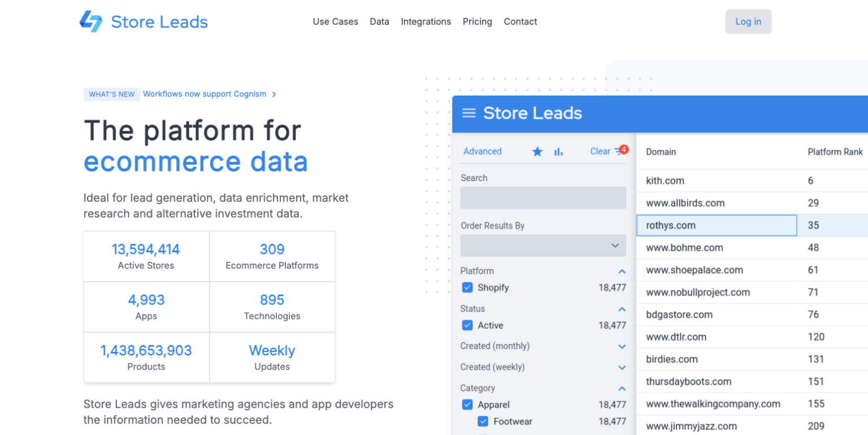Uncheck the Apparel category checkbox

tap(467, 404)
